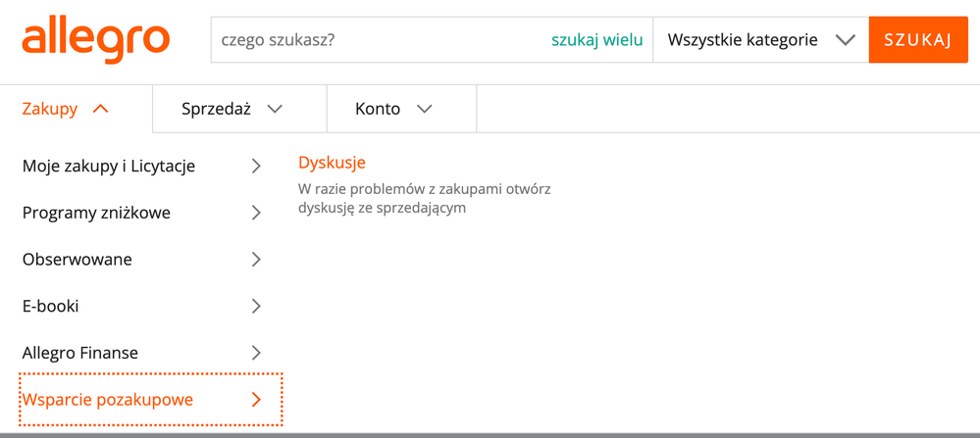Image resolution: width=980 pixels, height=438 pixels.
Task: Click arrow beside 'Allegro Finanse'
Action: [256, 353]
